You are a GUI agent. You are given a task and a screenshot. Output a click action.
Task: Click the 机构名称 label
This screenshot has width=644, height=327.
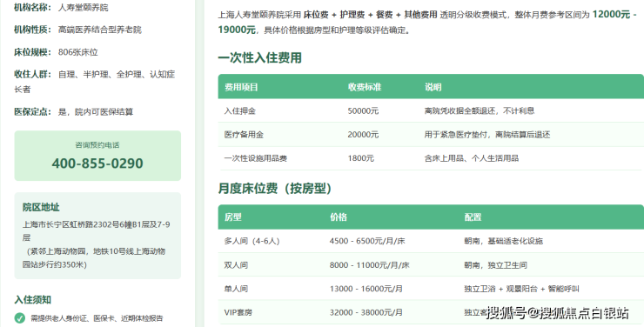pyautogui.click(x=32, y=7)
